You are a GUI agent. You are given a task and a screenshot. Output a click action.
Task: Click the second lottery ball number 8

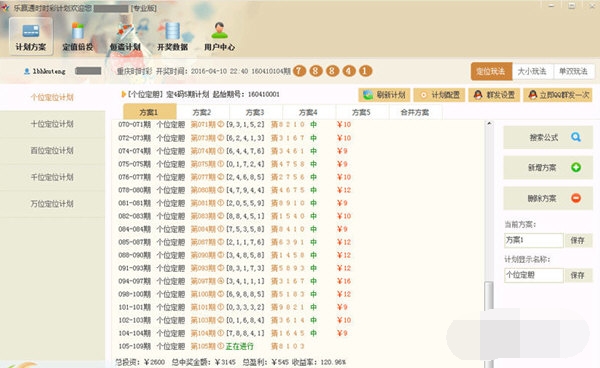click(x=316, y=71)
